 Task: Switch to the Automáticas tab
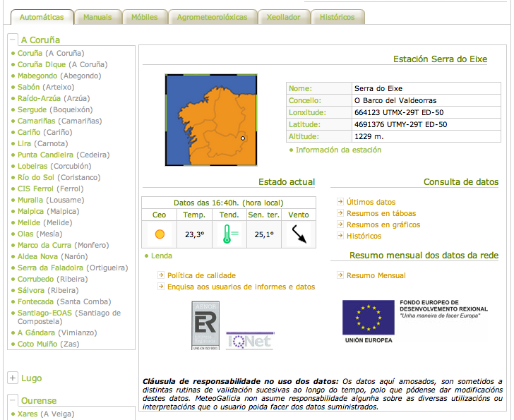coord(42,17)
